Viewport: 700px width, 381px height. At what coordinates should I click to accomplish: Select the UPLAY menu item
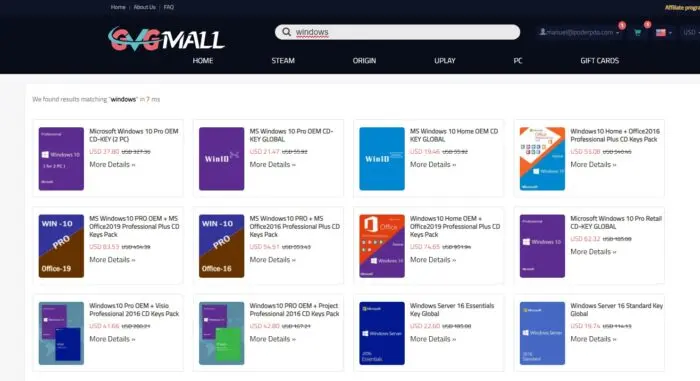click(445, 60)
